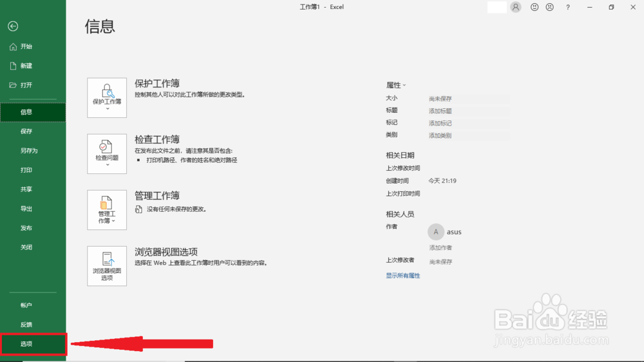Click the 新建 new document icon
Image resolution: width=644 pixels, height=362 pixels.
(13, 66)
